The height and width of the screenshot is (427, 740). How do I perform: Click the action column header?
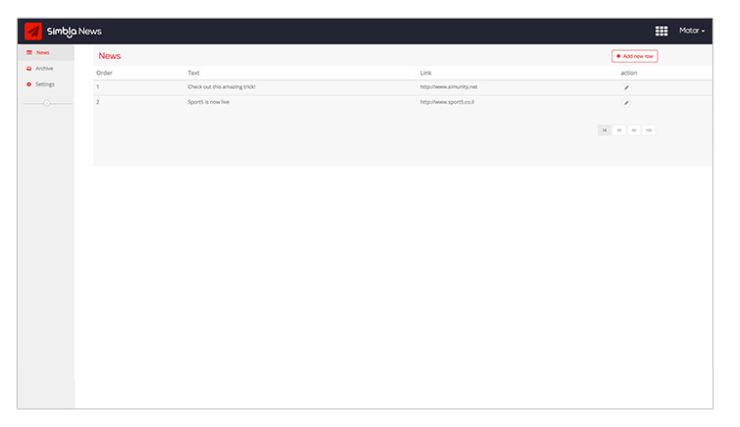(629, 73)
